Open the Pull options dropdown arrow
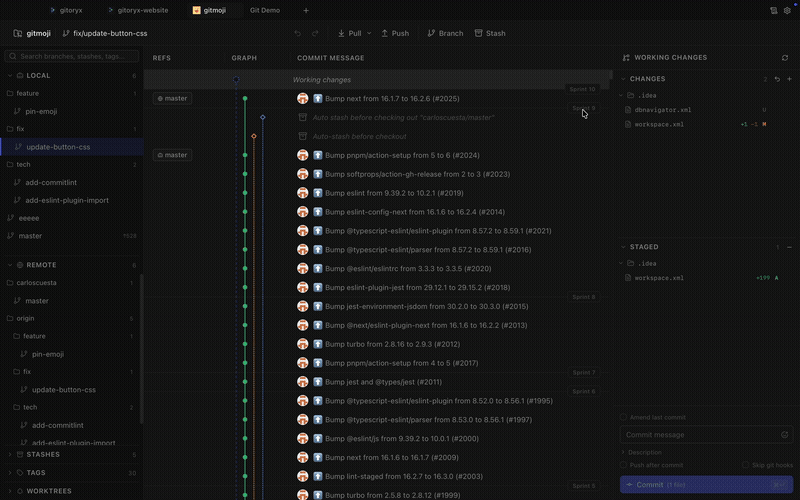The height and width of the screenshot is (500, 800). pyautogui.click(x=369, y=33)
